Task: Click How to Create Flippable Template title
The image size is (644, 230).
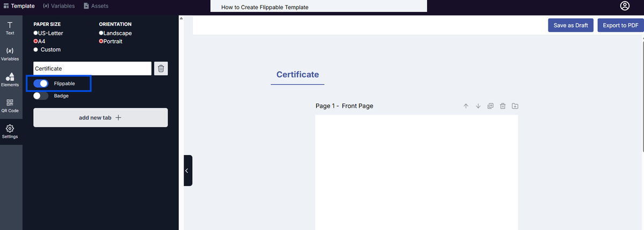Action: pyautogui.click(x=265, y=8)
